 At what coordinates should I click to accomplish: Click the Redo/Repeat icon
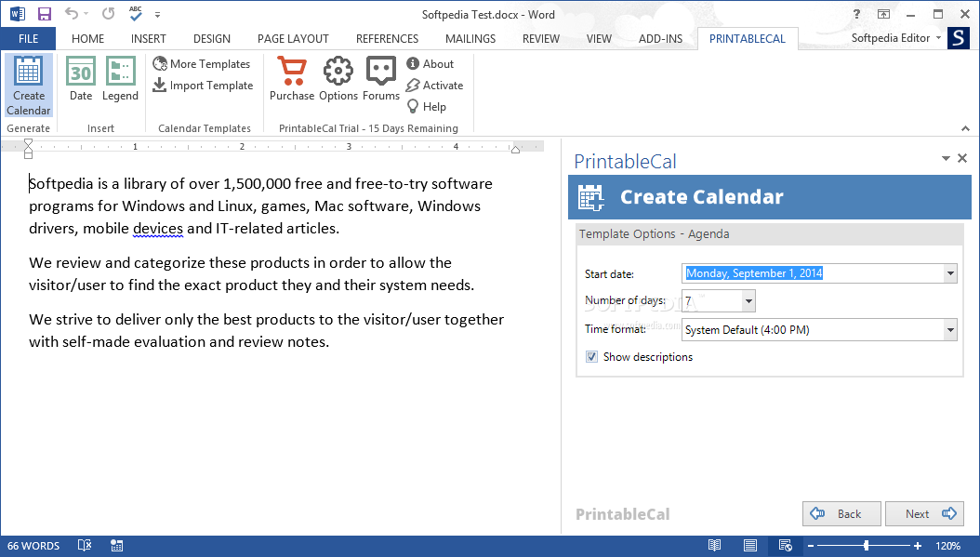[x=108, y=14]
